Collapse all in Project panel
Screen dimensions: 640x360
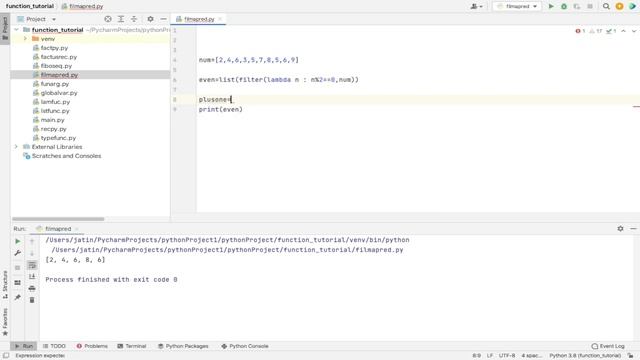click(134, 19)
